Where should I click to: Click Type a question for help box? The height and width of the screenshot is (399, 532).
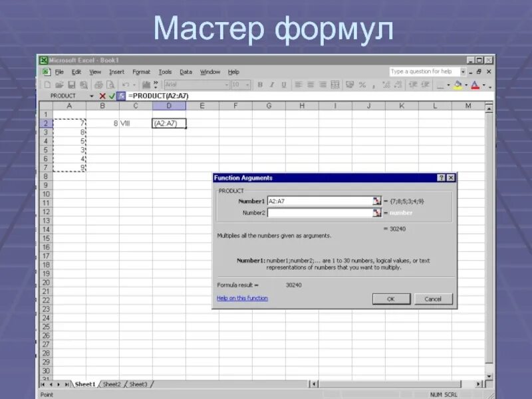coord(424,72)
